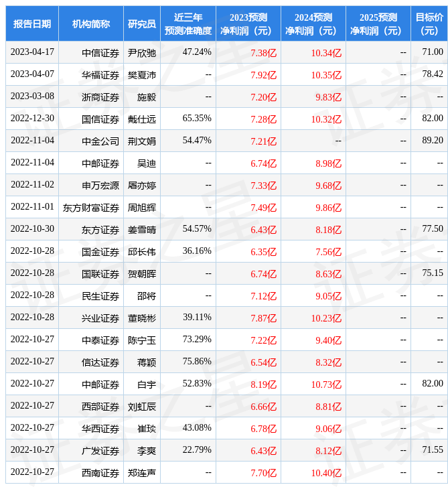Click the 2023预测净利润 column header
This screenshot has width=448, height=489.
point(248,23)
